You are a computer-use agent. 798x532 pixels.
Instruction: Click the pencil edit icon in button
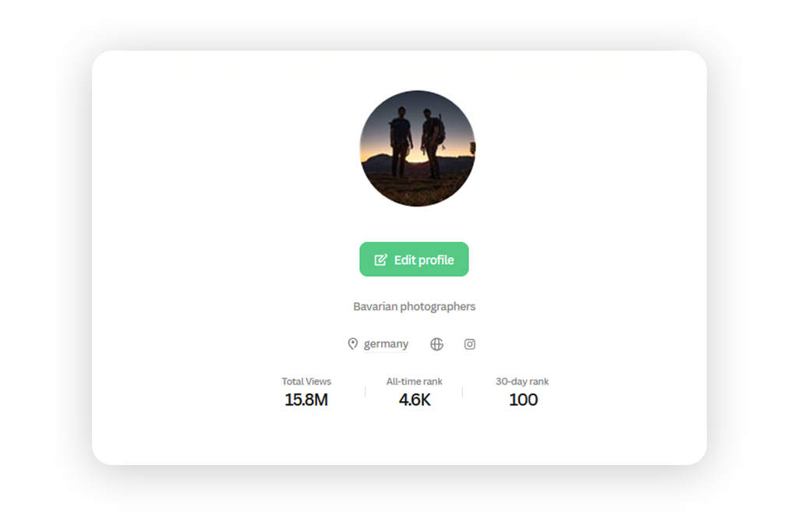[x=380, y=260]
